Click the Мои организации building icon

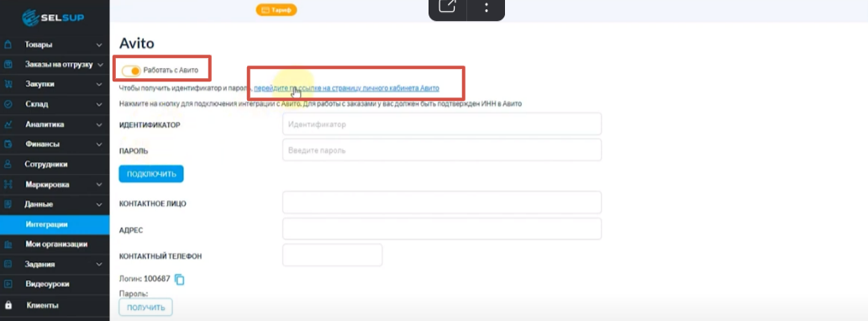[8, 244]
